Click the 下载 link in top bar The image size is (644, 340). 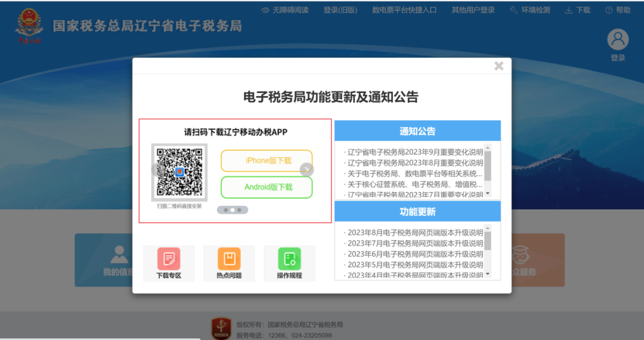pyautogui.click(x=577, y=10)
